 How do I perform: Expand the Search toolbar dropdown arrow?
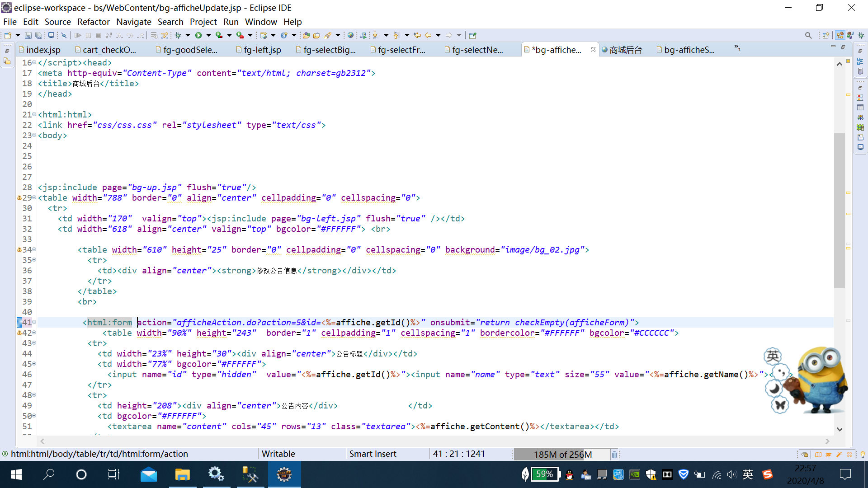click(x=338, y=35)
